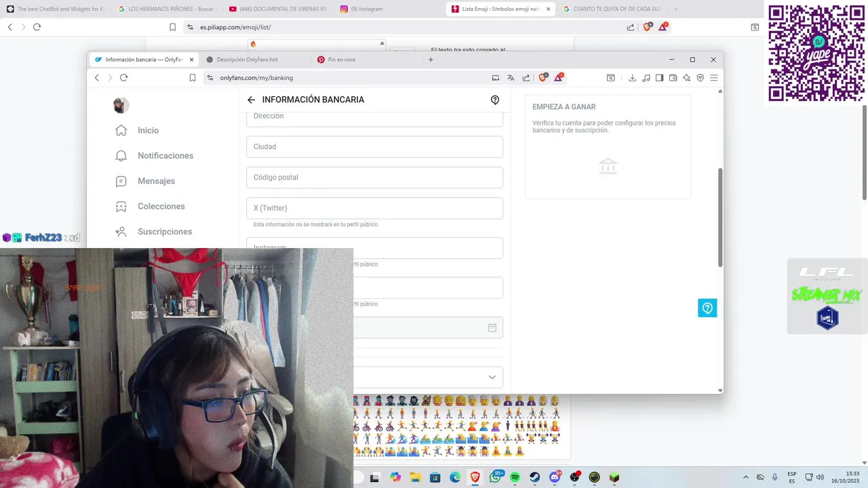This screenshot has width=868, height=488.
Task: Open Suscripciones link in sidebar
Action: (x=165, y=232)
